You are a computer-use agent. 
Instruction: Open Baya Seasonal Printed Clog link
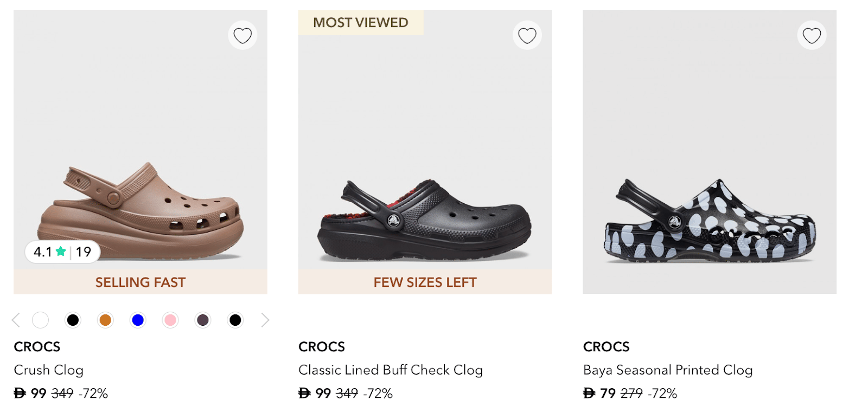pyautogui.click(x=668, y=370)
